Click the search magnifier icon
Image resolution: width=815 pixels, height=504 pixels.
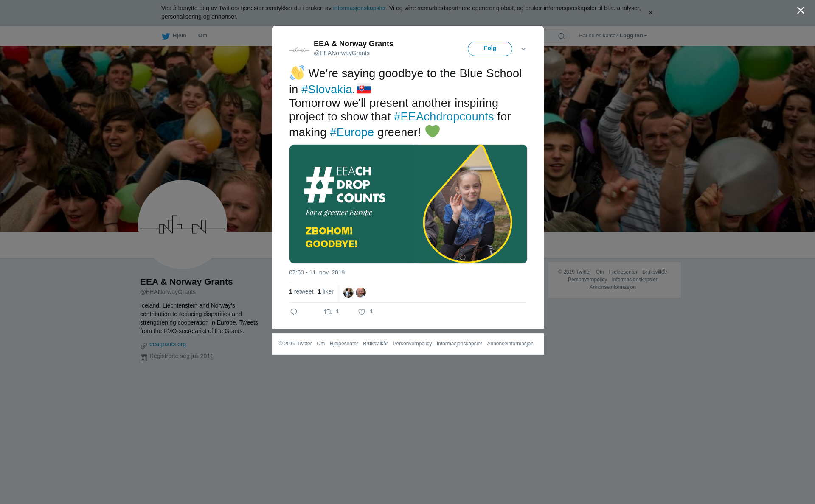point(562,36)
